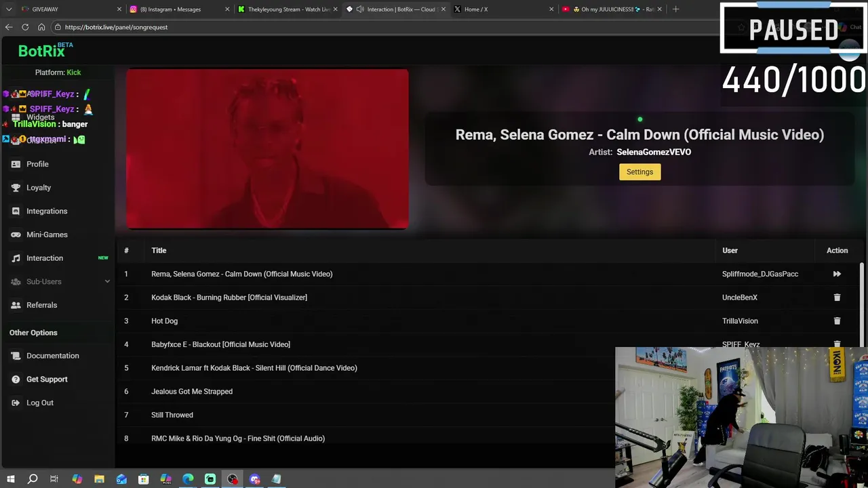Expand the Sub-Users submenu
The width and height of the screenshot is (868, 488).
tap(58, 281)
